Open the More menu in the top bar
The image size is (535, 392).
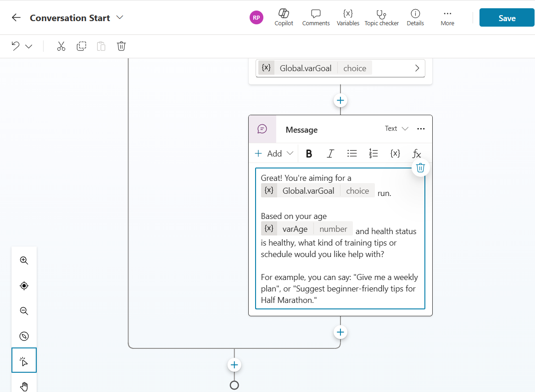tap(447, 18)
